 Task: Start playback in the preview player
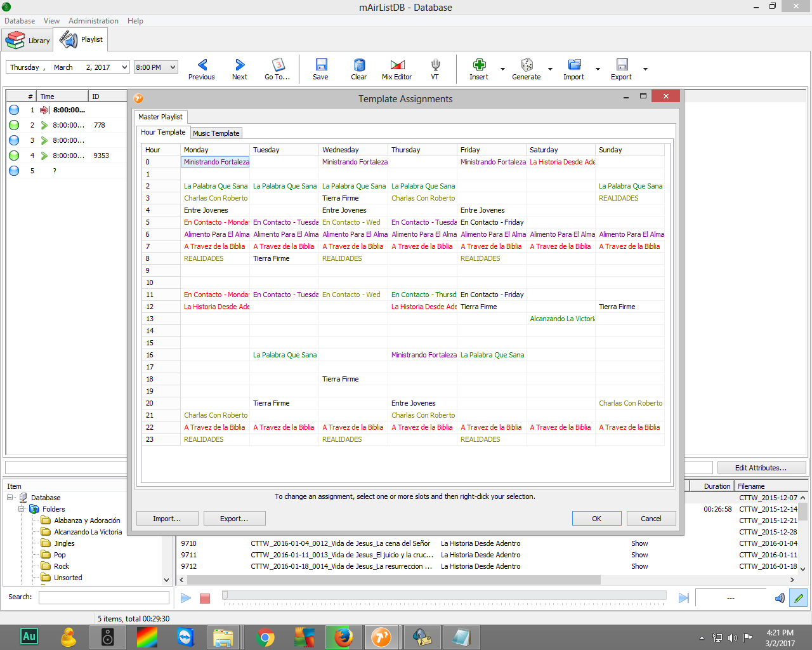pos(186,598)
